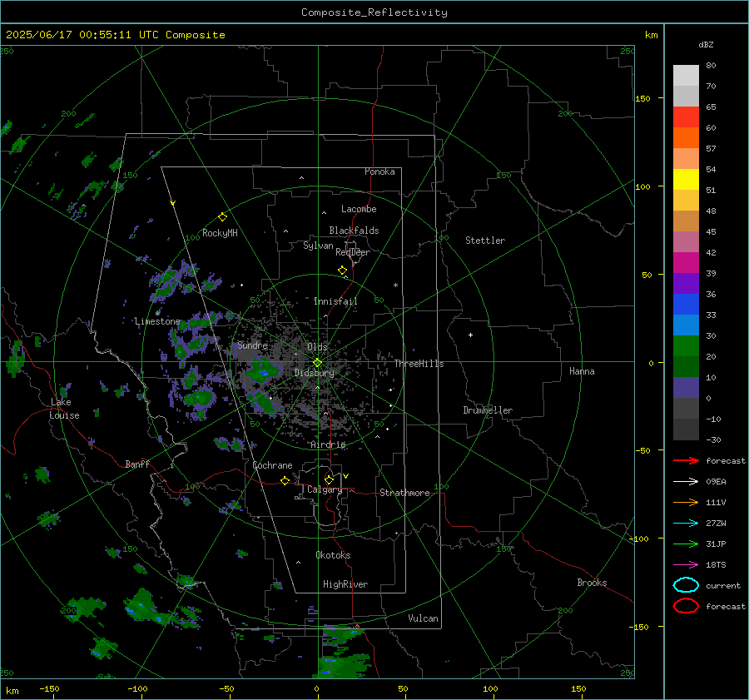Screen dimensions: 749x700
Task: Click the Innisfail city label
Action: [335, 301]
